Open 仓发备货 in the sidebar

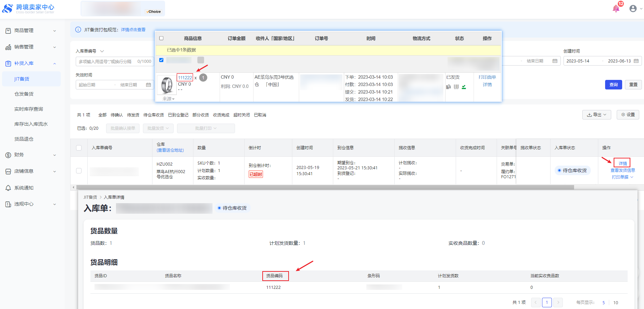[24, 94]
